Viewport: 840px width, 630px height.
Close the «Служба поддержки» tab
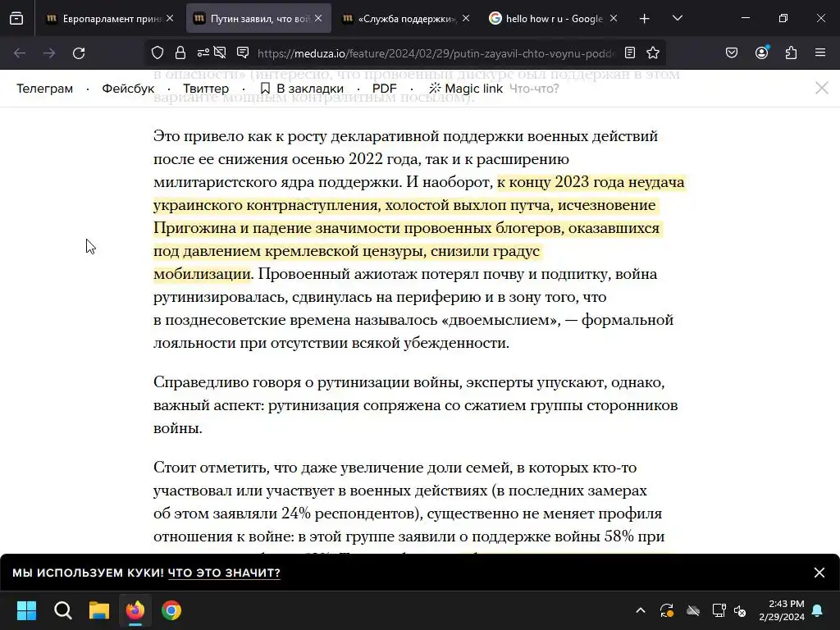[466, 18]
